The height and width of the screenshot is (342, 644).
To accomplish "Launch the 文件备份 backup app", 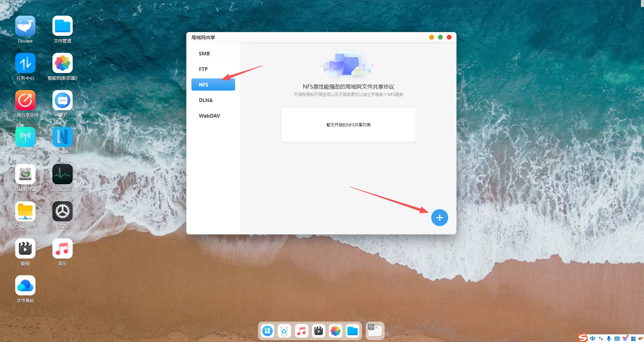I will (x=25, y=286).
